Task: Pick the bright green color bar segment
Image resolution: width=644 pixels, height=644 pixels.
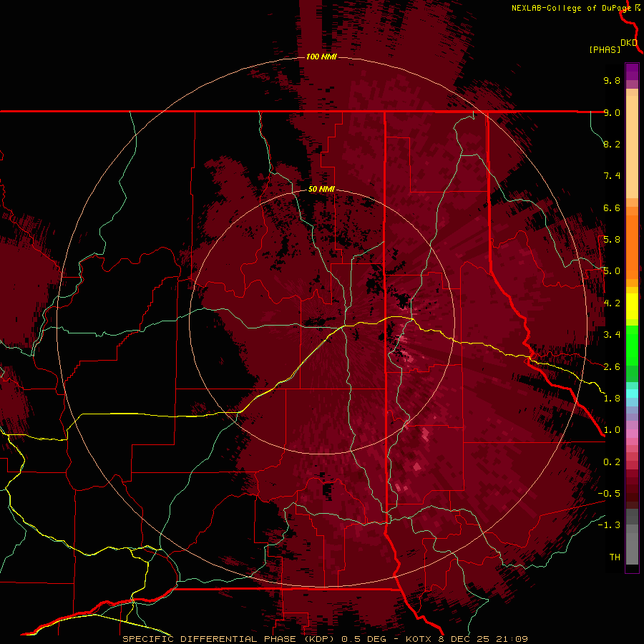Action: point(632,346)
